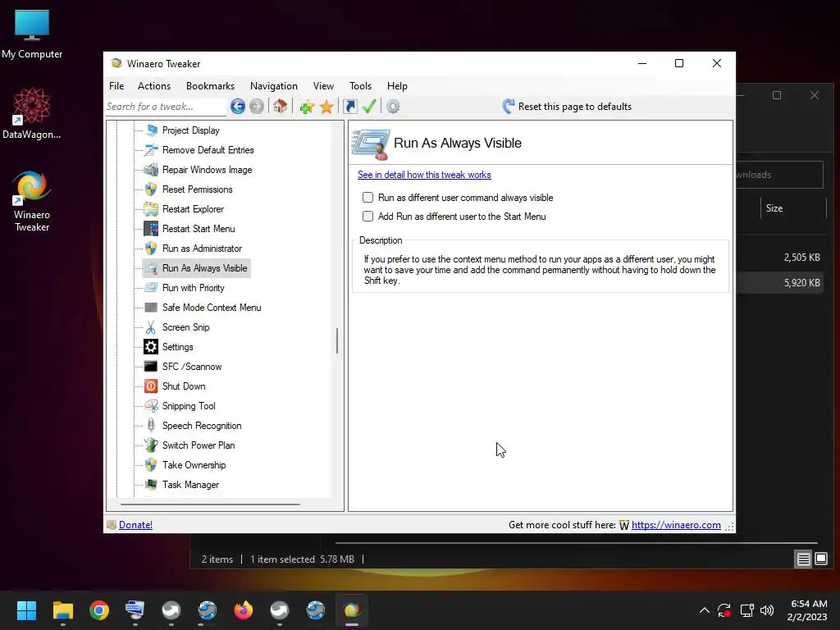840x630 pixels.
Task: Select Run with Priority tree item
Action: pyautogui.click(x=194, y=288)
